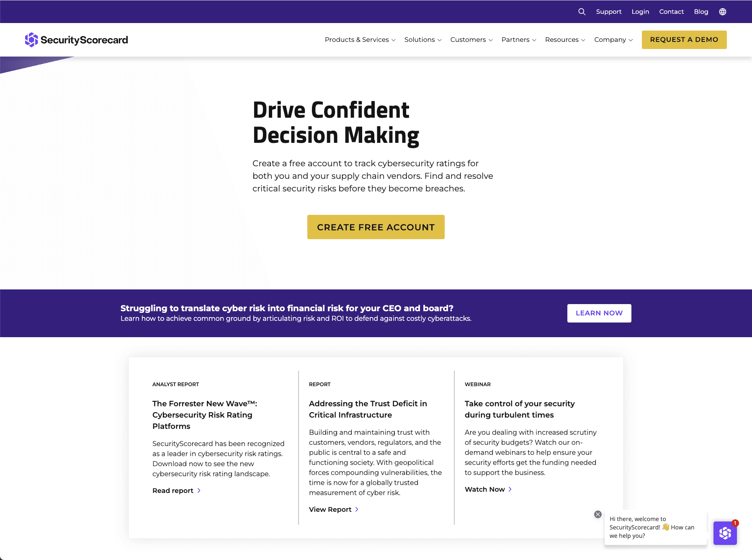The width and height of the screenshot is (752, 560).
Task: Expand the Company dropdown
Action: (613, 39)
